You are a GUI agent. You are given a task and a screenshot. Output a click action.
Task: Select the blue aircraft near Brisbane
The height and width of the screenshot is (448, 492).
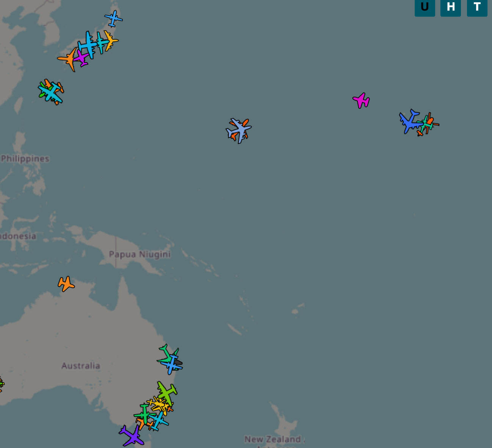point(172,365)
